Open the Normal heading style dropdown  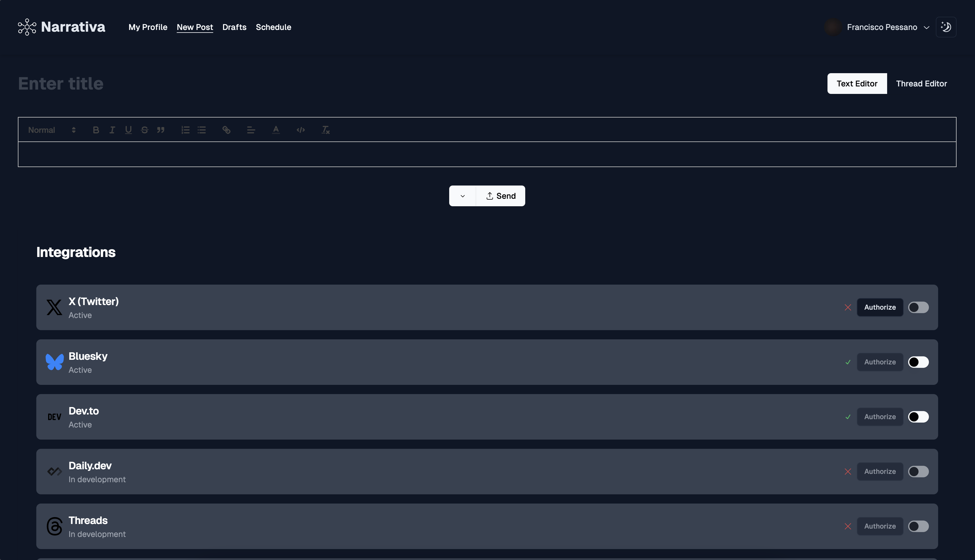[52, 130]
